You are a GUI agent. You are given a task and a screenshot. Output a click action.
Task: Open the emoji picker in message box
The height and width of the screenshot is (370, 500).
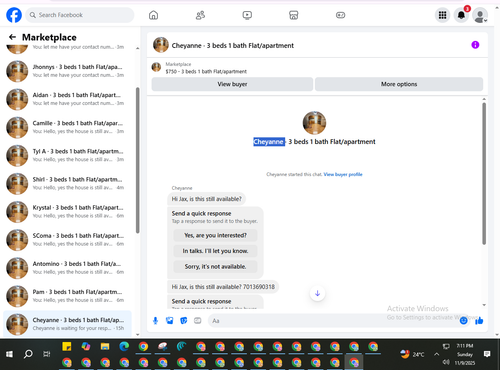[463, 321]
